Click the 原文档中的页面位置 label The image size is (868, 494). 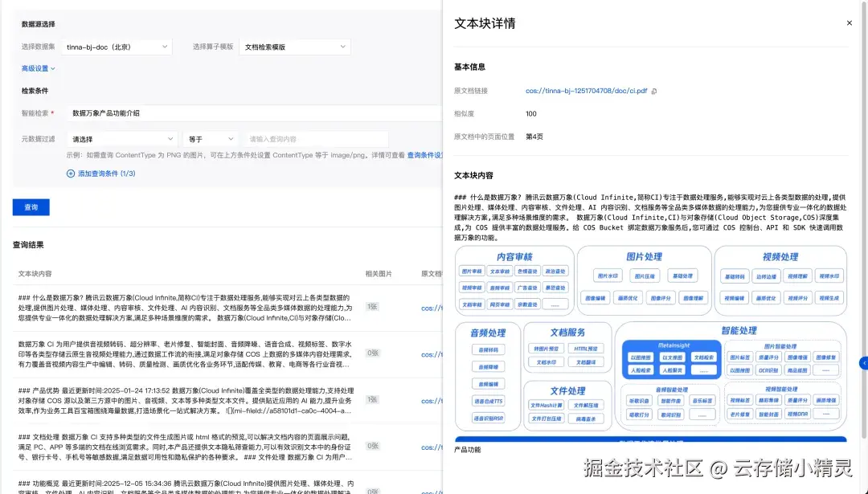[x=485, y=137]
